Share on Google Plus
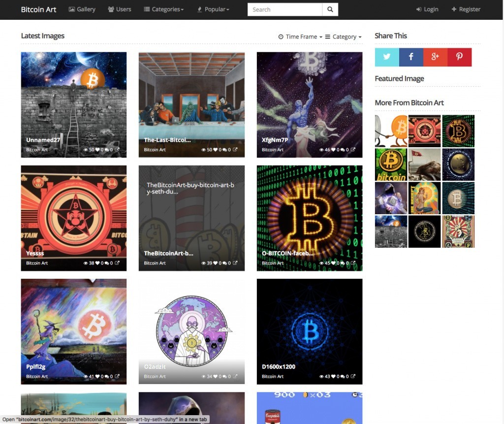 click(435, 57)
